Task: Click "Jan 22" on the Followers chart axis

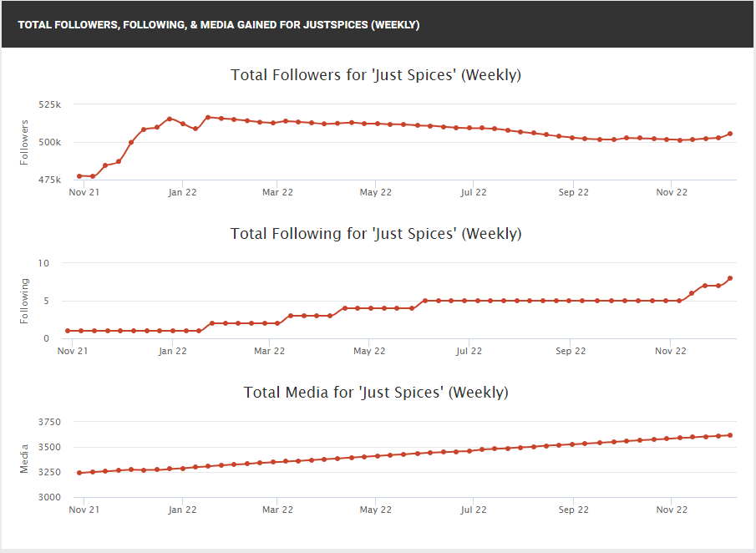Action: (182, 192)
